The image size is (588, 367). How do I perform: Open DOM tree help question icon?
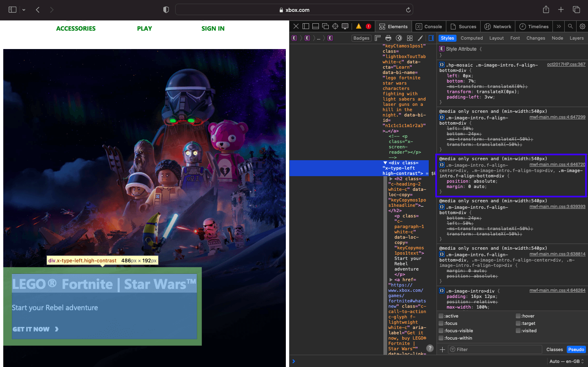coord(430,348)
